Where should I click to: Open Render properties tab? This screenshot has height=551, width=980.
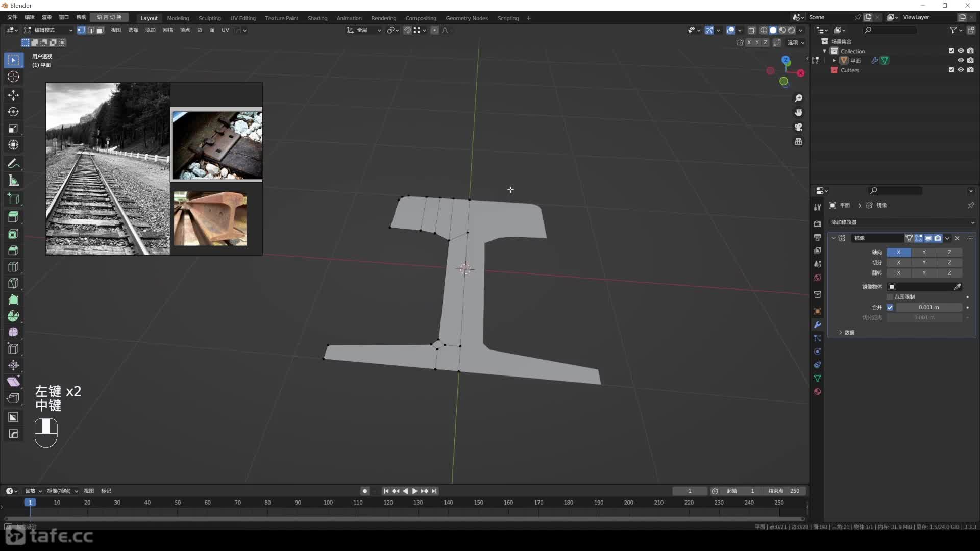[817, 224]
